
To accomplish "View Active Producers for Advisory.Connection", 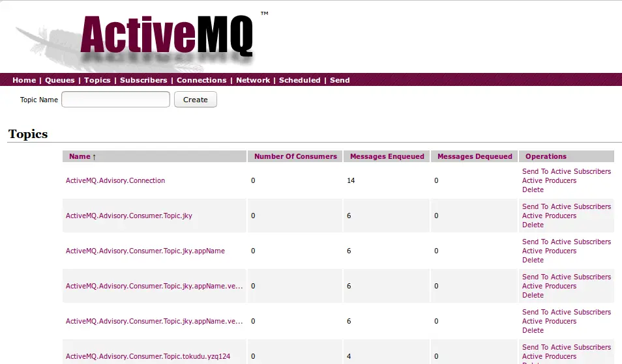I will [549, 180].
